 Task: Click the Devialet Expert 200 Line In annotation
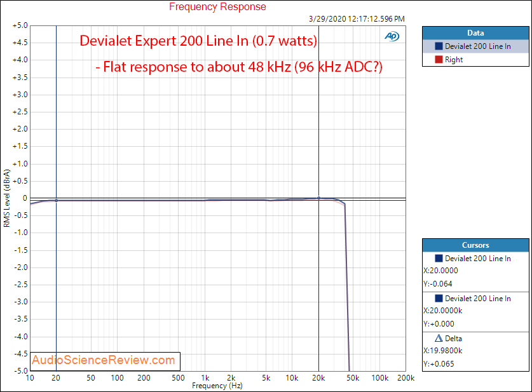(x=198, y=41)
